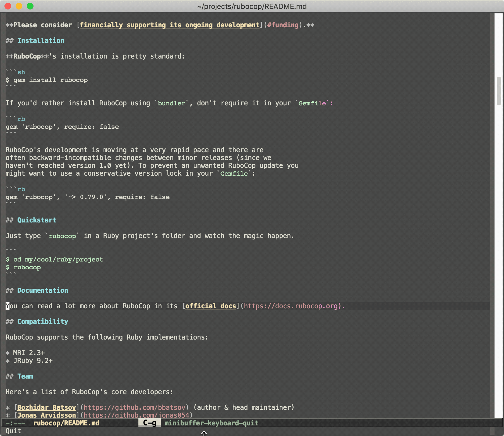Click the line starting "haven't reached version 1.0 yet"

coord(152,166)
